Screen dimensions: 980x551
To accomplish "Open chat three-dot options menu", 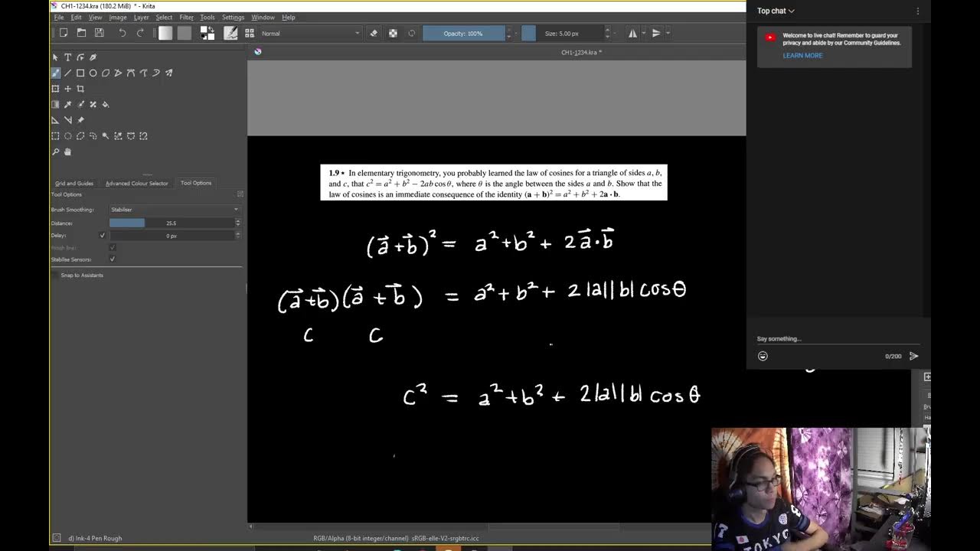I will [918, 11].
